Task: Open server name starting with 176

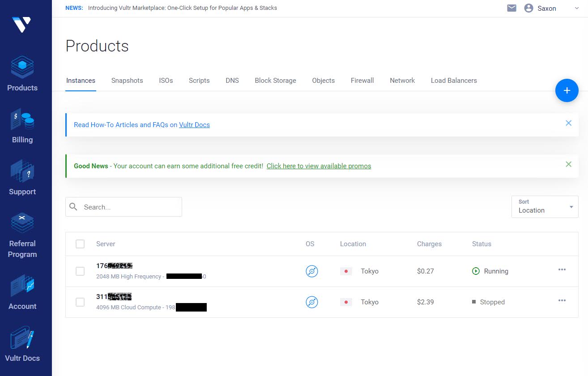Action: [114, 266]
